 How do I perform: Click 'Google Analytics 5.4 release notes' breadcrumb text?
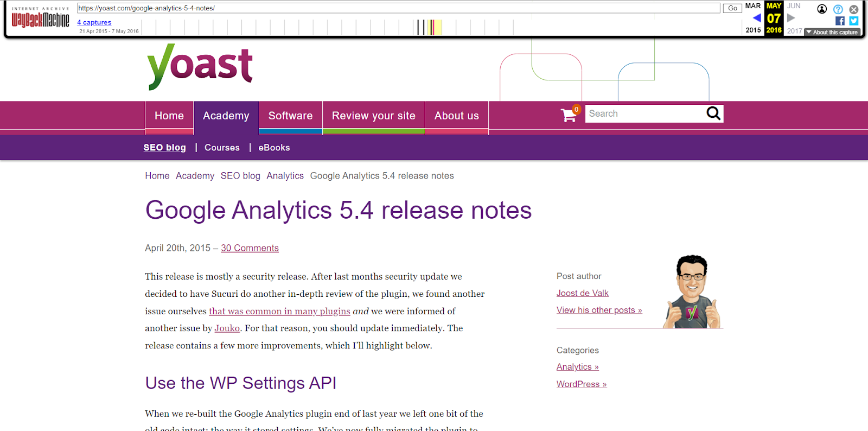tap(382, 176)
